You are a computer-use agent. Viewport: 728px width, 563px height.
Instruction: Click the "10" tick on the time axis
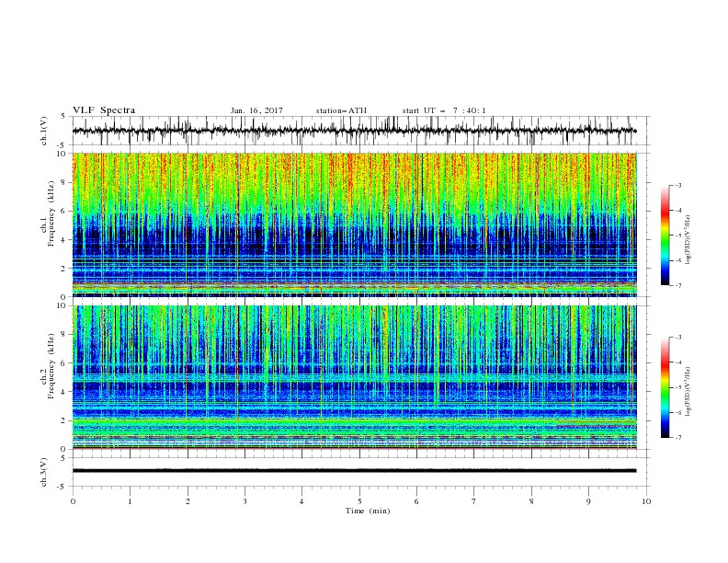tap(646, 501)
